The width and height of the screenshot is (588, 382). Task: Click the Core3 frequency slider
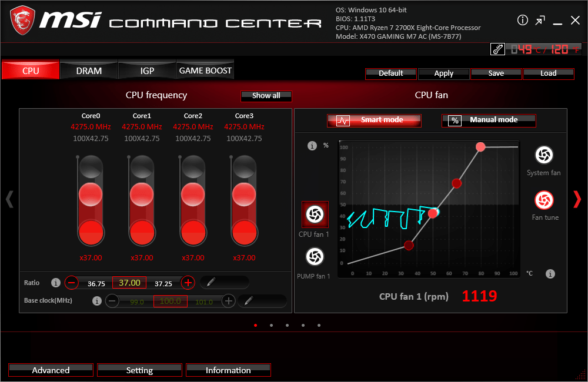(244, 200)
